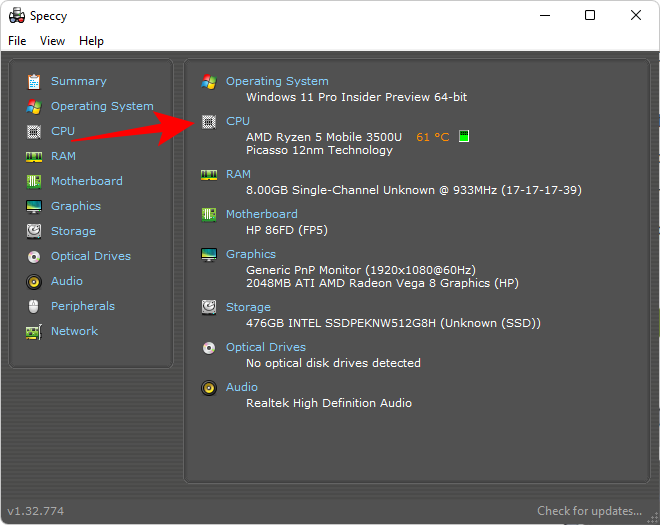Select the Operating System Windows logo icon
Screen dimensions: 660x525
34,106
